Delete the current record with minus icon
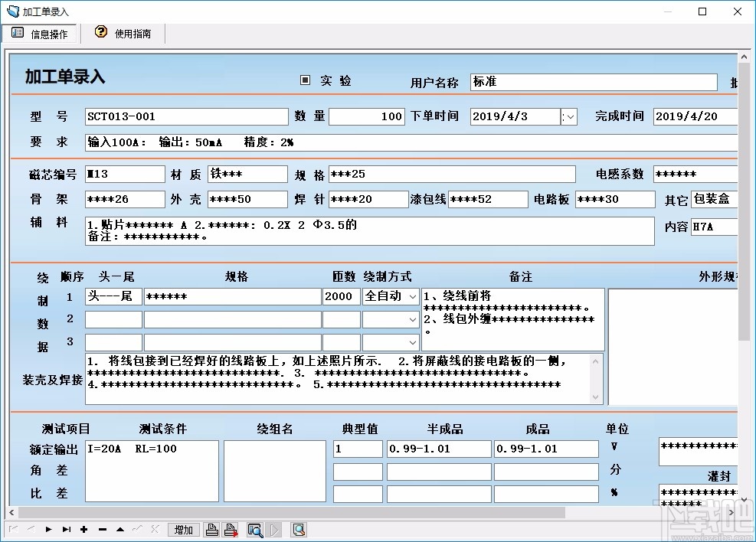The image size is (756, 542). point(102,530)
